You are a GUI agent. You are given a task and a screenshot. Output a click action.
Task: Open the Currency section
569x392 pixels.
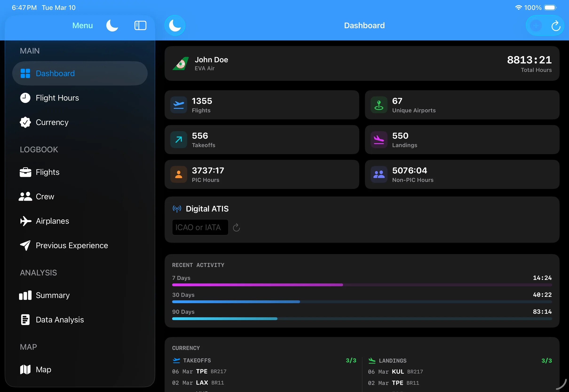52,122
